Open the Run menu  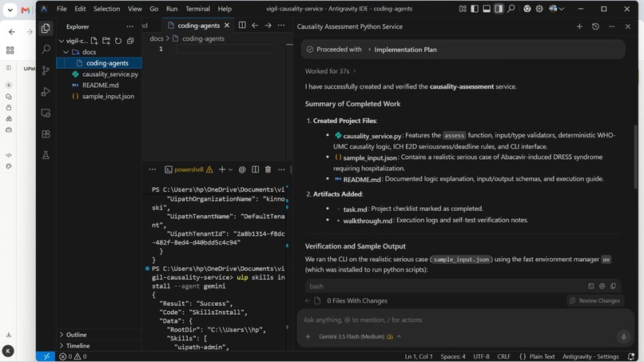(x=172, y=9)
